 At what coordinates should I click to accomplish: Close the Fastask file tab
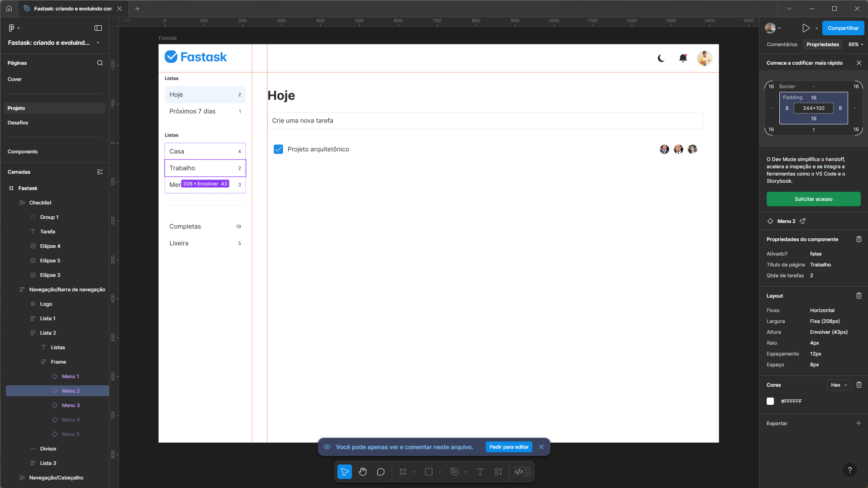tap(119, 9)
